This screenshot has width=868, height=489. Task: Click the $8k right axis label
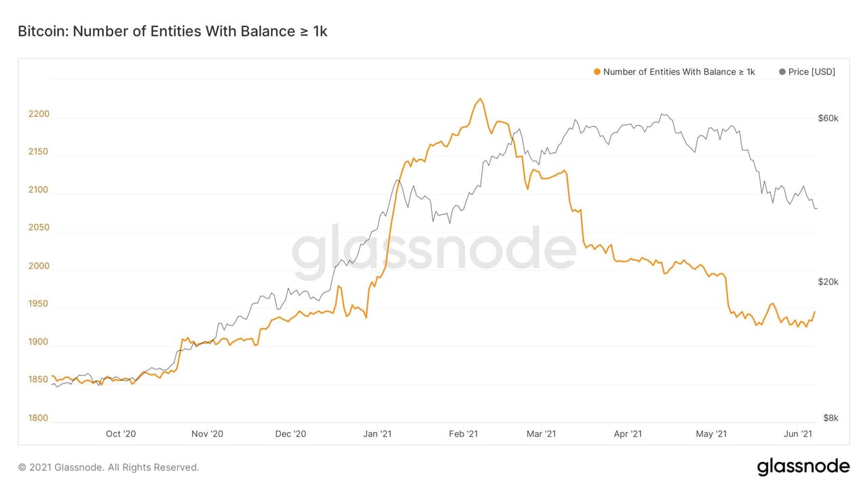tap(830, 418)
